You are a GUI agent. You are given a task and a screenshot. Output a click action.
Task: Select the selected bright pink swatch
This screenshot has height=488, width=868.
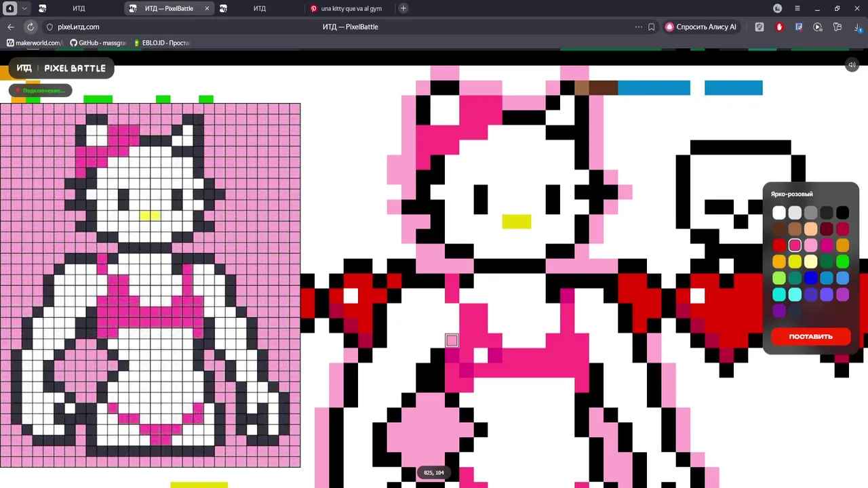click(795, 245)
